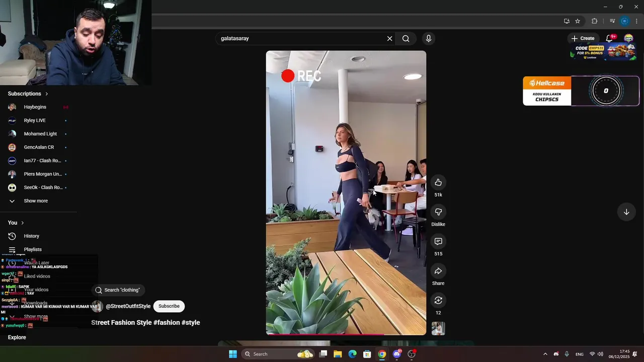Viewport: 644px width, 362px height.
Task: Like the Short with thumbs up
Action: pyautogui.click(x=438, y=183)
